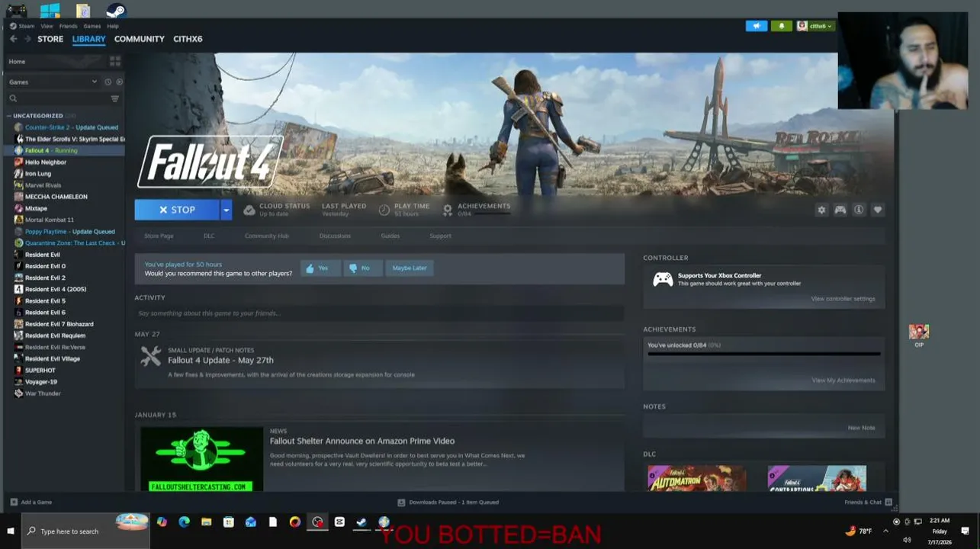Go back with the Steam back arrow

coord(13,39)
